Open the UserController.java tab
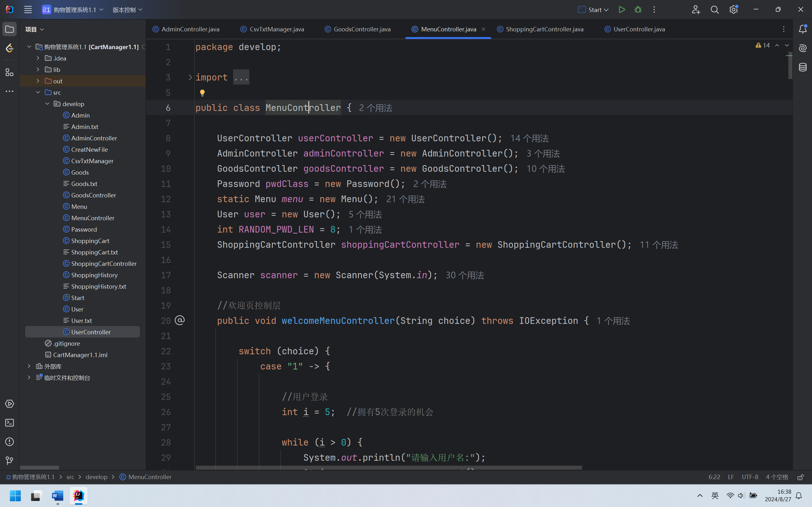Image resolution: width=812 pixels, height=507 pixels. [638, 29]
